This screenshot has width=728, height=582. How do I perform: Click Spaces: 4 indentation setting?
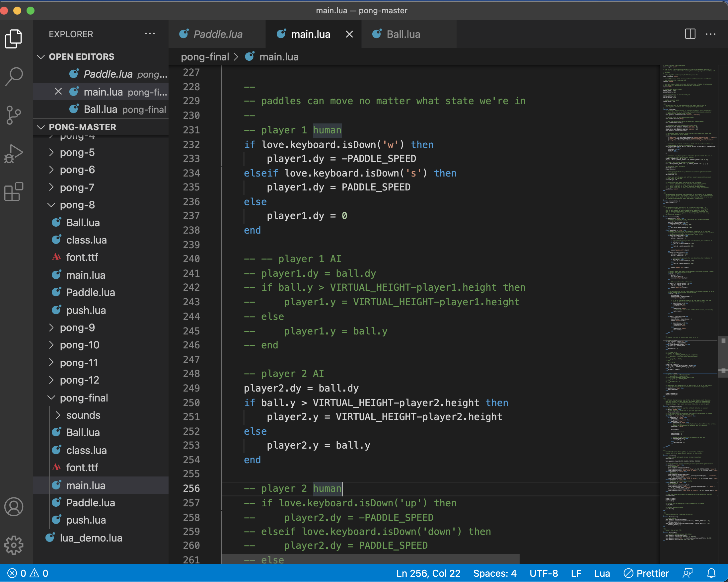coord(495,573)
